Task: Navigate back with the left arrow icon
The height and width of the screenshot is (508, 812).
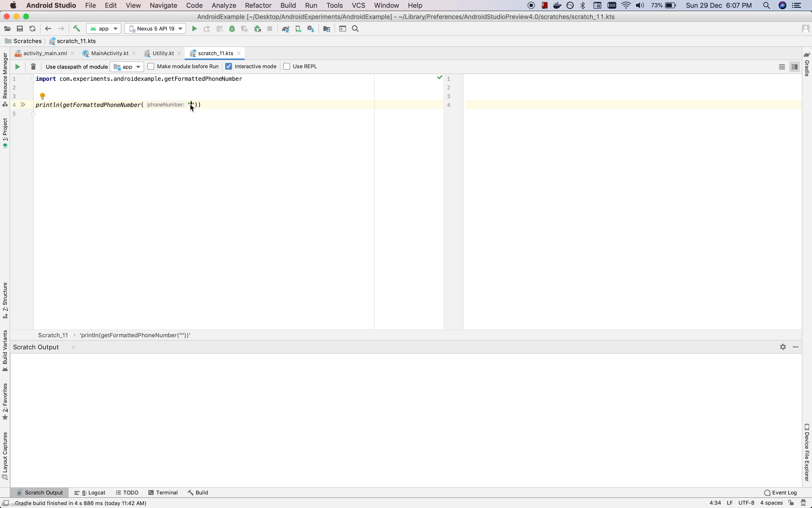Action: (x=48, y=29)
